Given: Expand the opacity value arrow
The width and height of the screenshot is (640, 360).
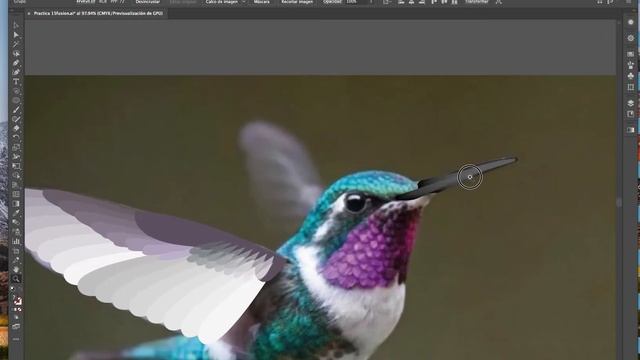Looking at the screenshot, I should click(371, 2).
